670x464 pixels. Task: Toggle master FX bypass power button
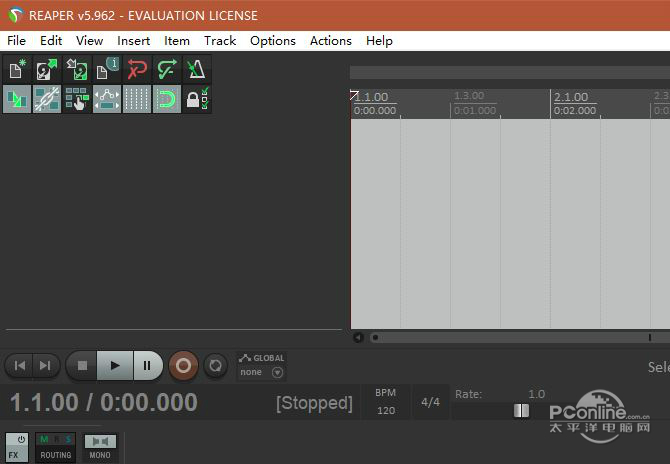21,440
